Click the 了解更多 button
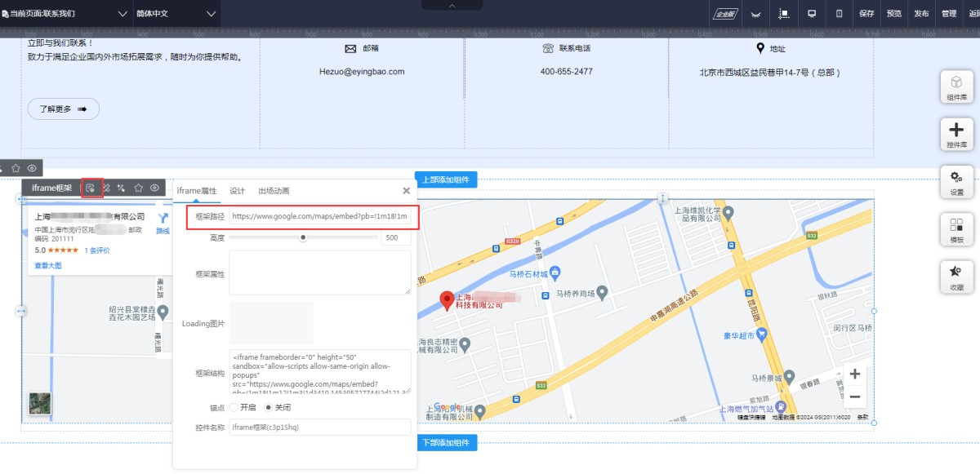The image size is (980, 474). (x=64, y=109)
